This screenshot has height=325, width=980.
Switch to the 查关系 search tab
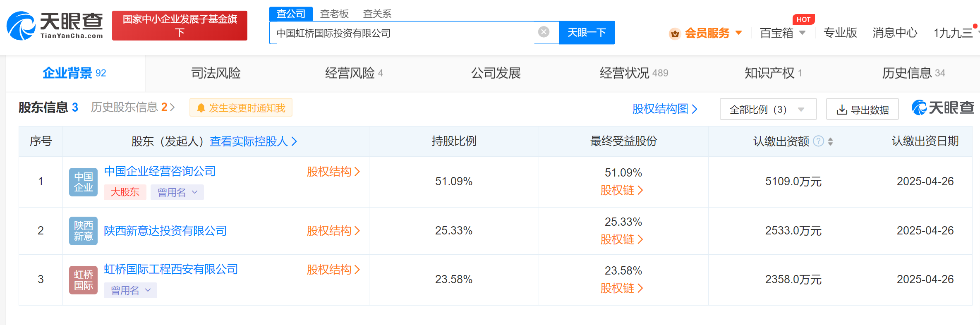click(x=377, y=14)
